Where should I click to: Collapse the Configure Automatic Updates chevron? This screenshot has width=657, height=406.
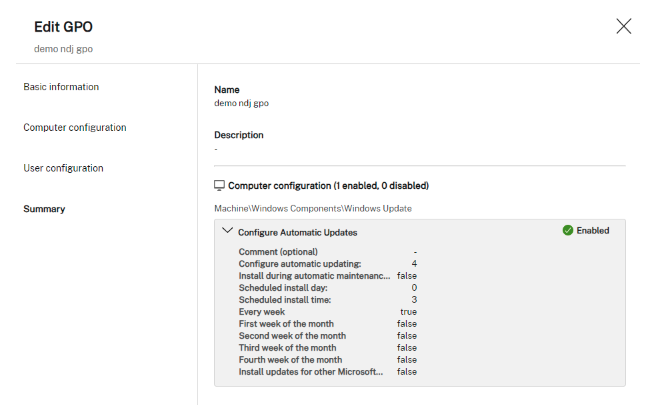(x=226, y=231)
